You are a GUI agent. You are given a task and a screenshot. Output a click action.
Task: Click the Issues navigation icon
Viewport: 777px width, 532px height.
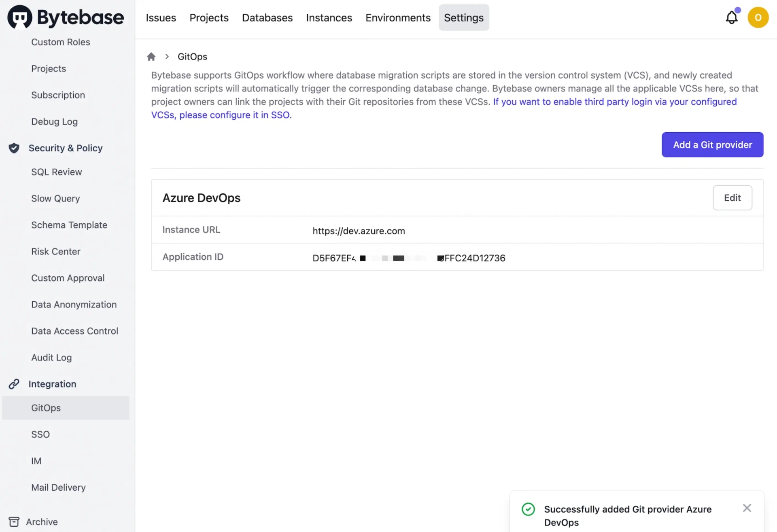[161, 17]
